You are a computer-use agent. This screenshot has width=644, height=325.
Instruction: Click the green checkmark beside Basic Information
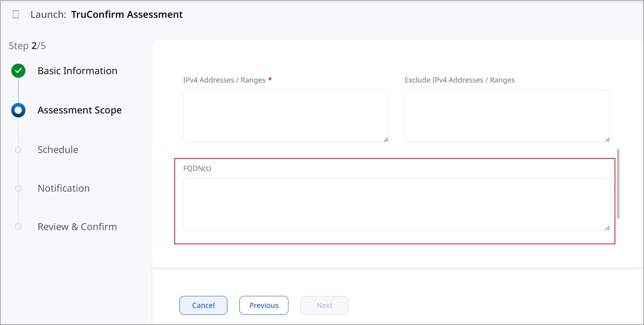18,71
